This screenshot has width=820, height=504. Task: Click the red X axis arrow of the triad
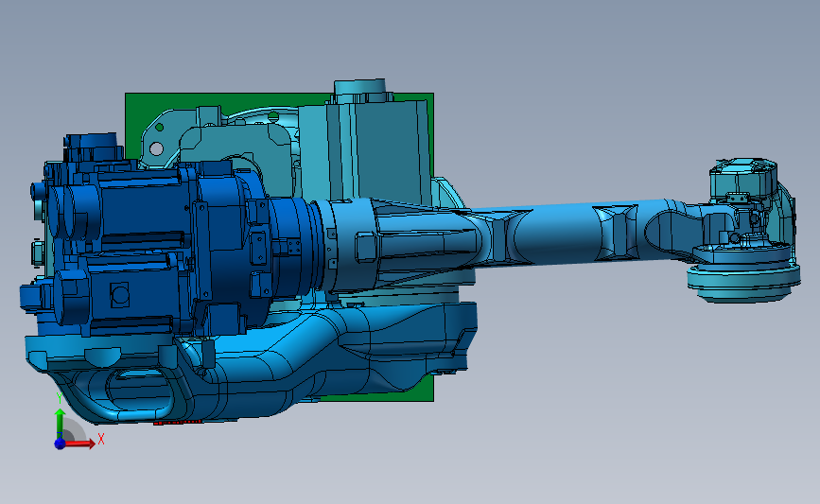[79, 443]
